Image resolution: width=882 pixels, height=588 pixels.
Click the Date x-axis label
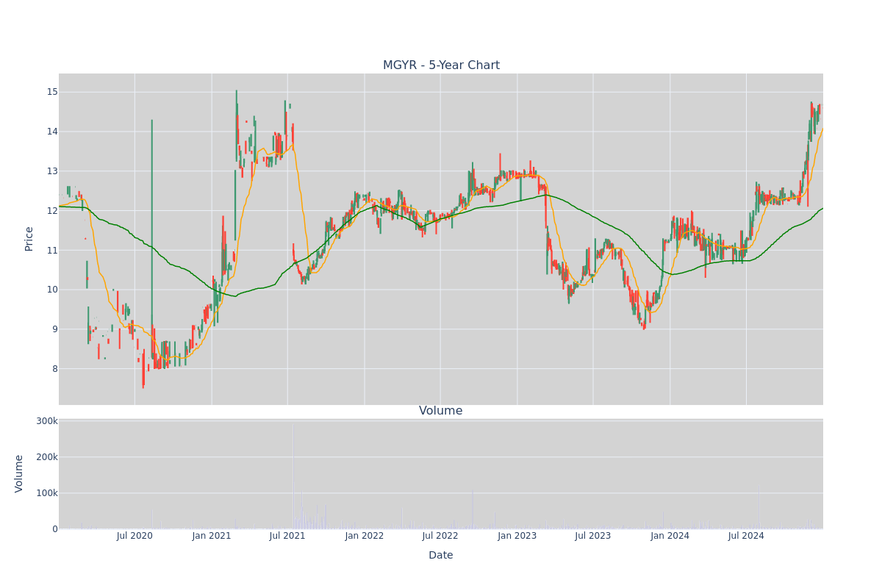[x=441, y=555]
